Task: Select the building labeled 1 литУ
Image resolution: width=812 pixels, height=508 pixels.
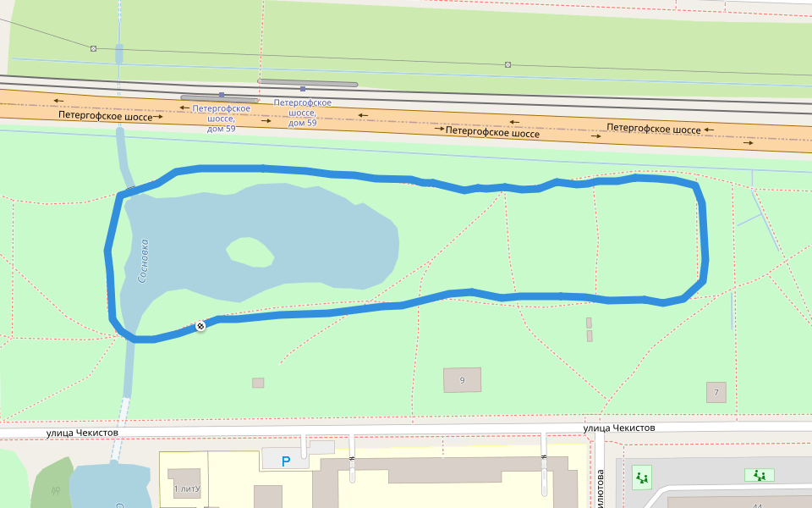Action: [186, 487]
